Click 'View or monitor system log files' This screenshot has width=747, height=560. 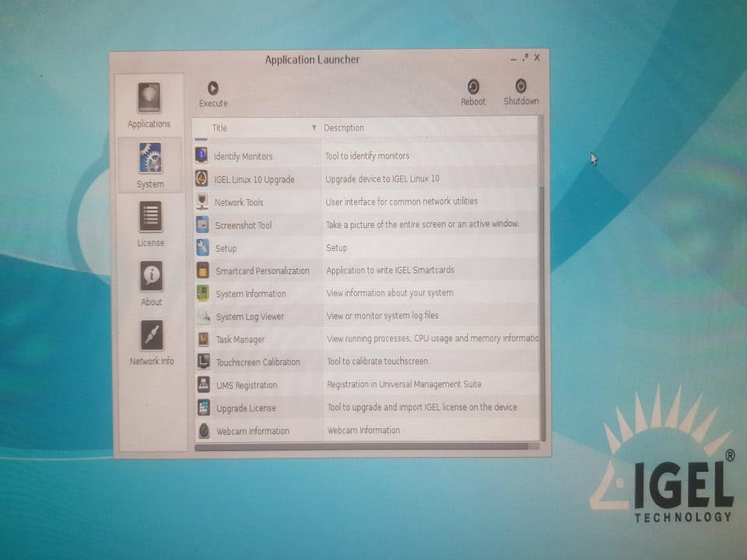(x=383, y=316)
